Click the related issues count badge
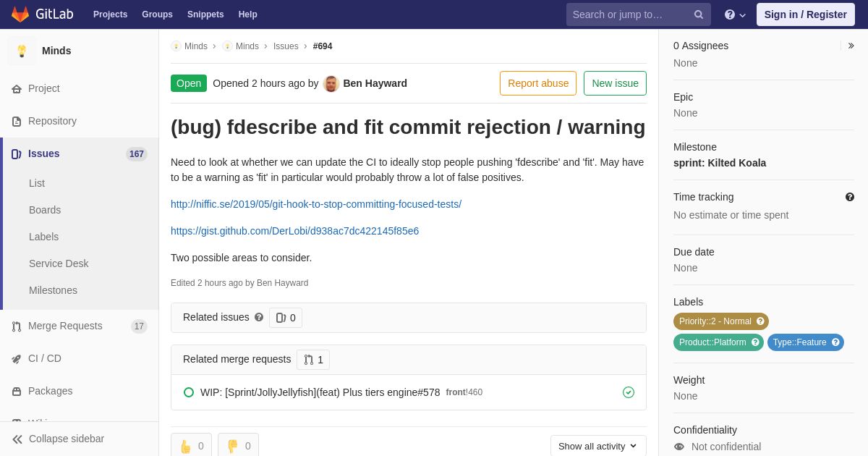This screenshot has height=456, width=868. 286,318
